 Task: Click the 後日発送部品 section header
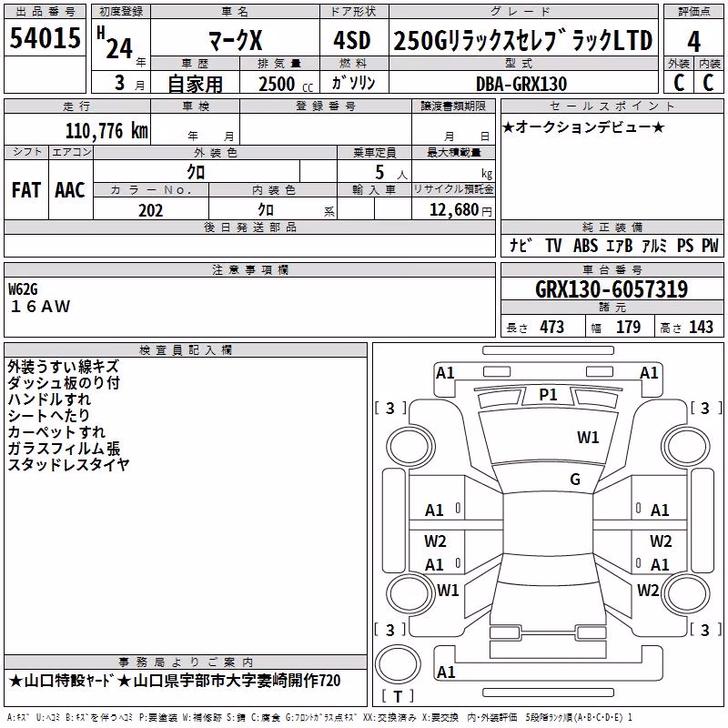pyautogui.click(x=249, y=227)
